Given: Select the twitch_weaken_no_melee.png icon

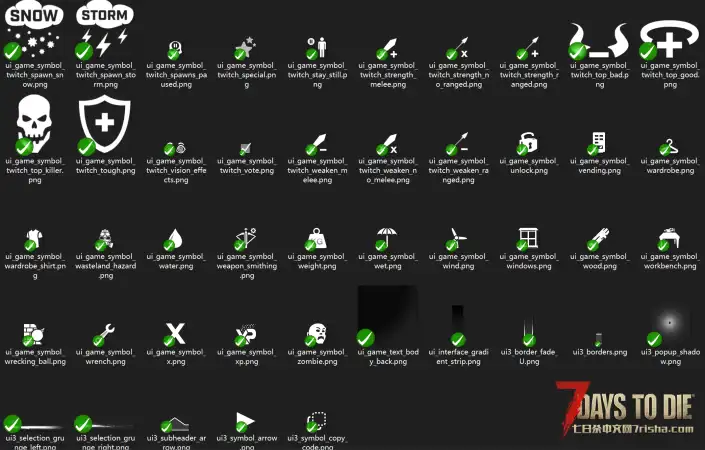Looking at the screenshot, I should click(388, 144).
